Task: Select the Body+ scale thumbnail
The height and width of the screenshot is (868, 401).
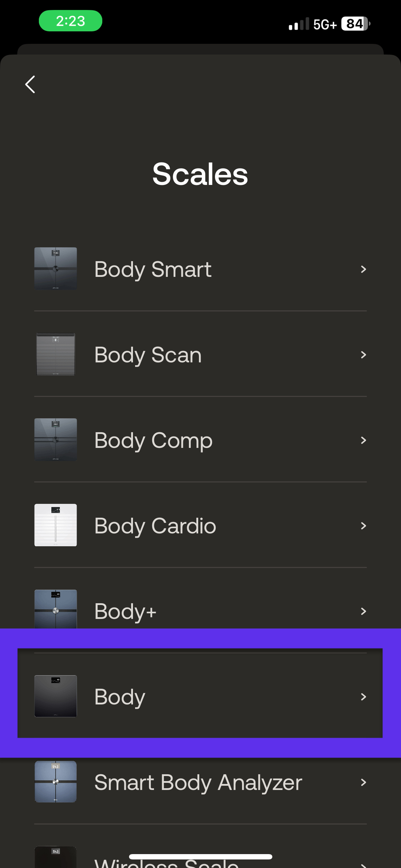Action: click(56, 609)
